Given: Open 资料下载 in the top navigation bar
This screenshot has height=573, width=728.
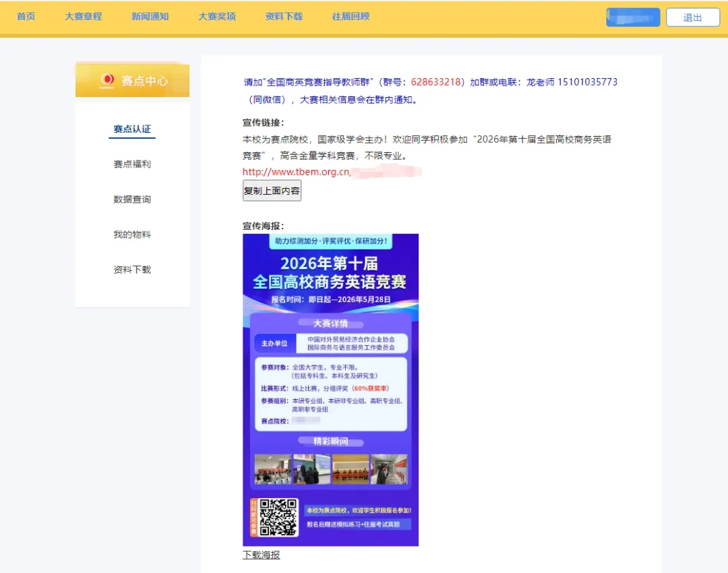Looking at the screenshot, I should click(284, 16).
